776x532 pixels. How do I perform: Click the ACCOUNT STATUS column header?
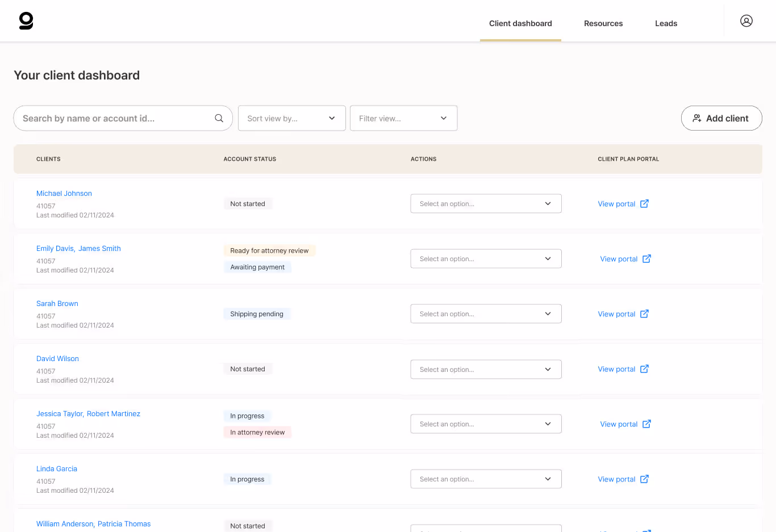point(250,159)
